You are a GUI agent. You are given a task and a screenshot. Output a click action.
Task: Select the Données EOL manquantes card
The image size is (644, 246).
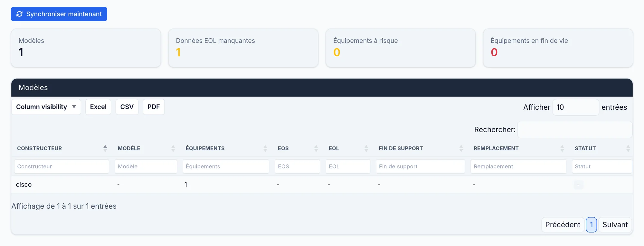243,48
